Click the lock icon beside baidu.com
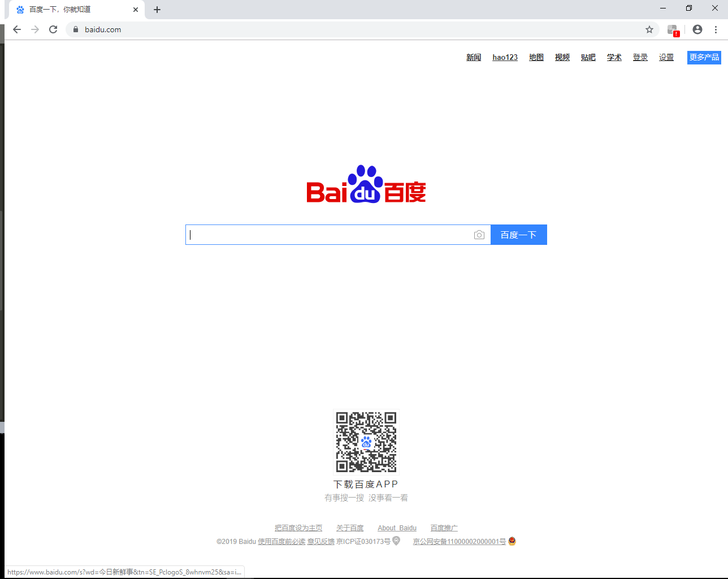Image resolution: width=728 pixels, height=579 pixels. pos(75,29)
